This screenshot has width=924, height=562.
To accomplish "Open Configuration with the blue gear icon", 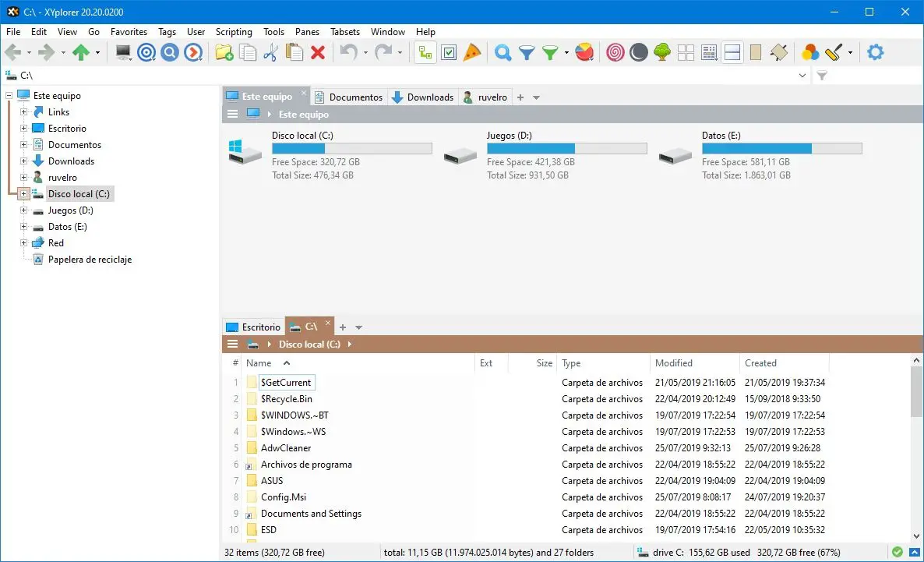I will pos(876,52).
